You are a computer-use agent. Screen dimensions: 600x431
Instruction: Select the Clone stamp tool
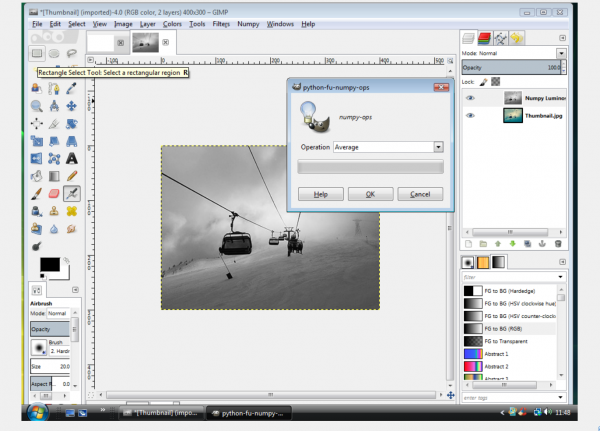pos(54,211)
